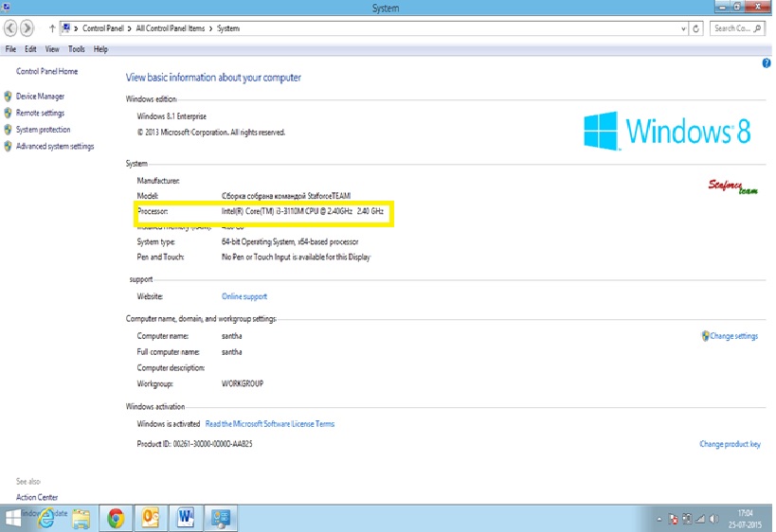Screen dimensions: 776x532
Task: Refresh the System page via address bar button
Action: (695, 28)
